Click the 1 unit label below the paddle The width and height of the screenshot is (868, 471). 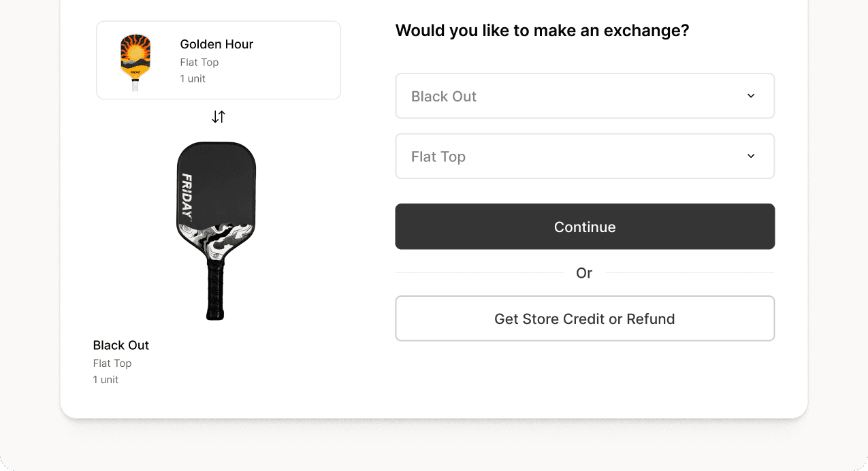[x=106, y=380]
